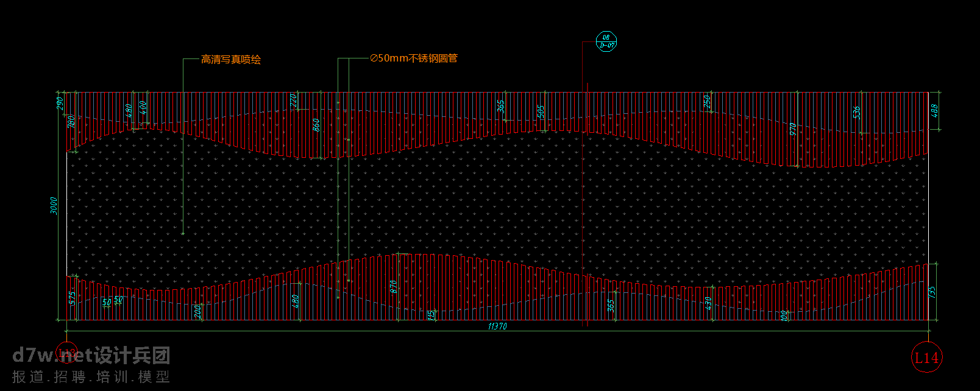Click the 780 dimension at top left
This screenshot has height=391, width=980.
[x=71, y=121]
